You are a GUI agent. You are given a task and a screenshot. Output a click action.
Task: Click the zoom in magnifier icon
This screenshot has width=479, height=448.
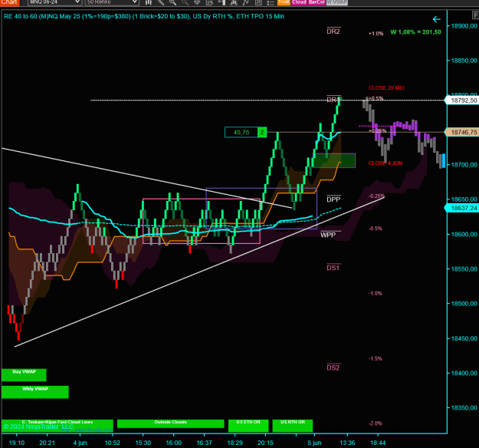[173, 2]
